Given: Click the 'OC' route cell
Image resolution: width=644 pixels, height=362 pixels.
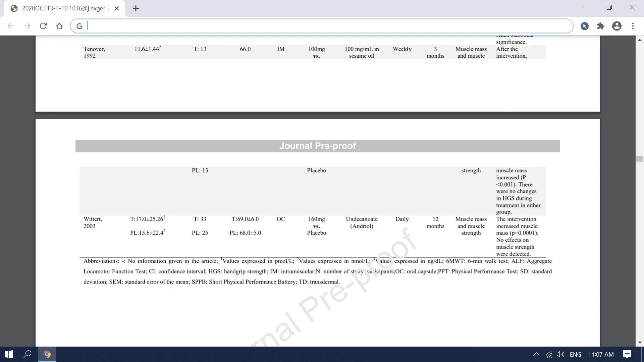Looking at the screenshot, I should (x=281, y=219).
